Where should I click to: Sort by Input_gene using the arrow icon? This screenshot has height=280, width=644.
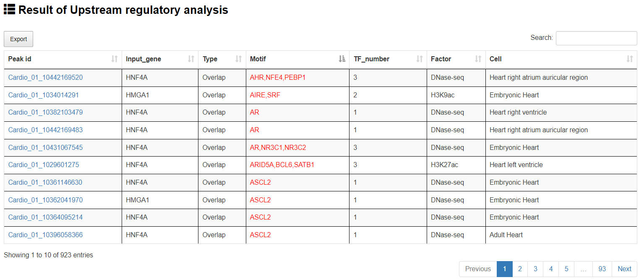[x=191, y=59]
